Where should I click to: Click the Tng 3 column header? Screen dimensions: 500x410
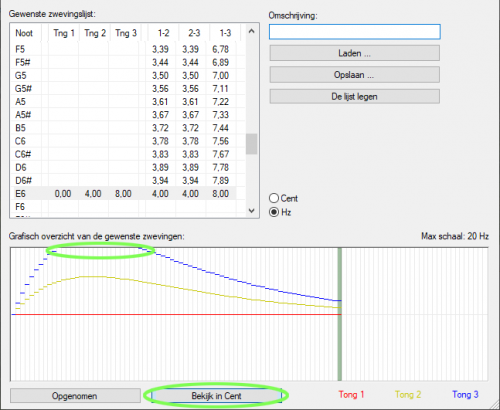point(126,33)
